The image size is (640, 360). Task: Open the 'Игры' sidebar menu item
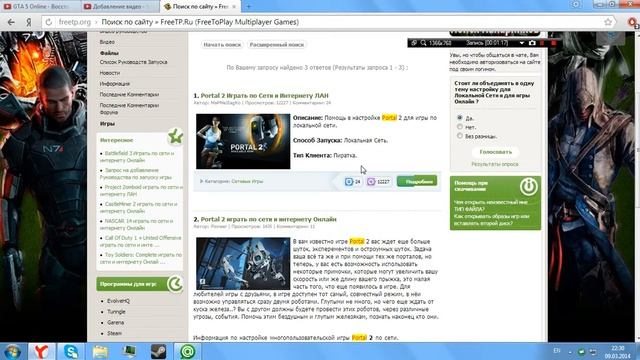[107, 123]
